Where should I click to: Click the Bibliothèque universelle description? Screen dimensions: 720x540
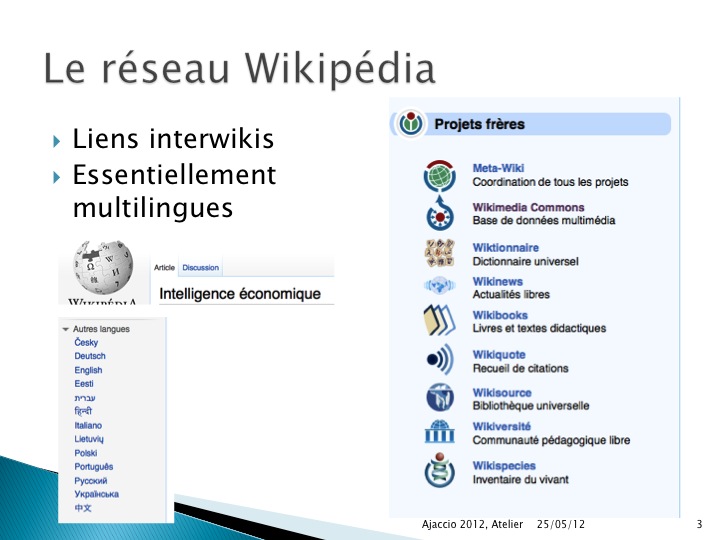point(531,406)
